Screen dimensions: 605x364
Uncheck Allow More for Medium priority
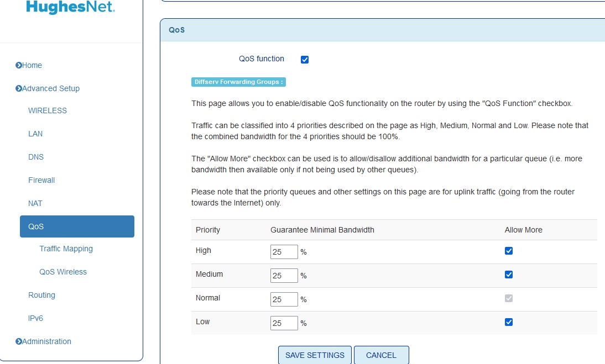(x=509, y=275)
